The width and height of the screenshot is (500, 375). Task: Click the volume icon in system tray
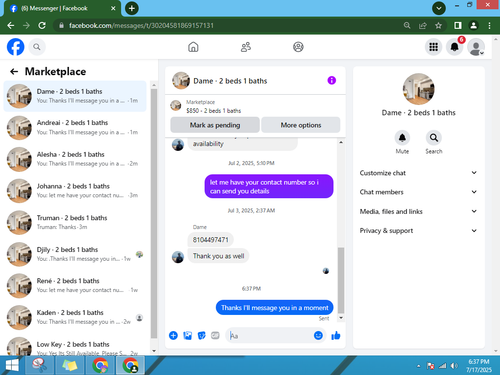(454, 366)
